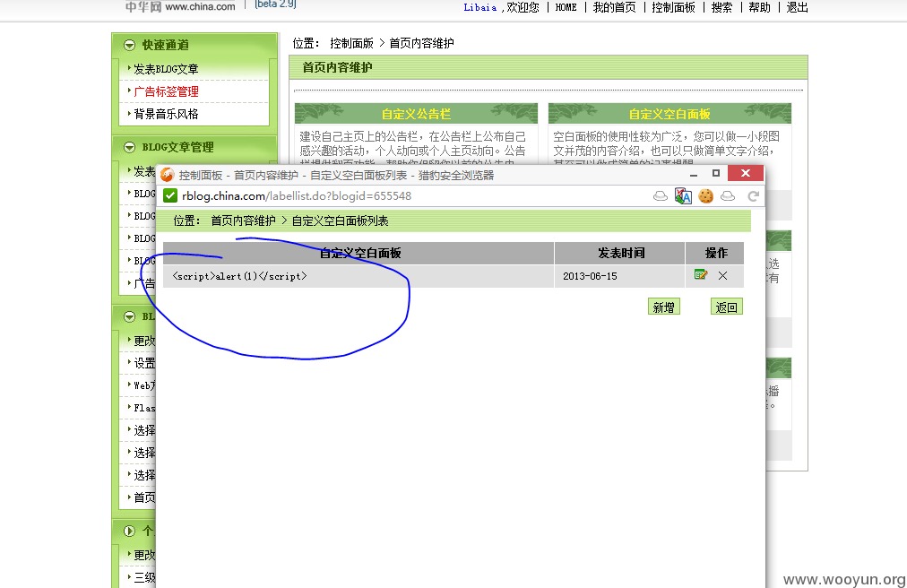Screen dimensions: 907x588
Task: Click 新增 to add a blank panel
Action: [x=663, y=307]
